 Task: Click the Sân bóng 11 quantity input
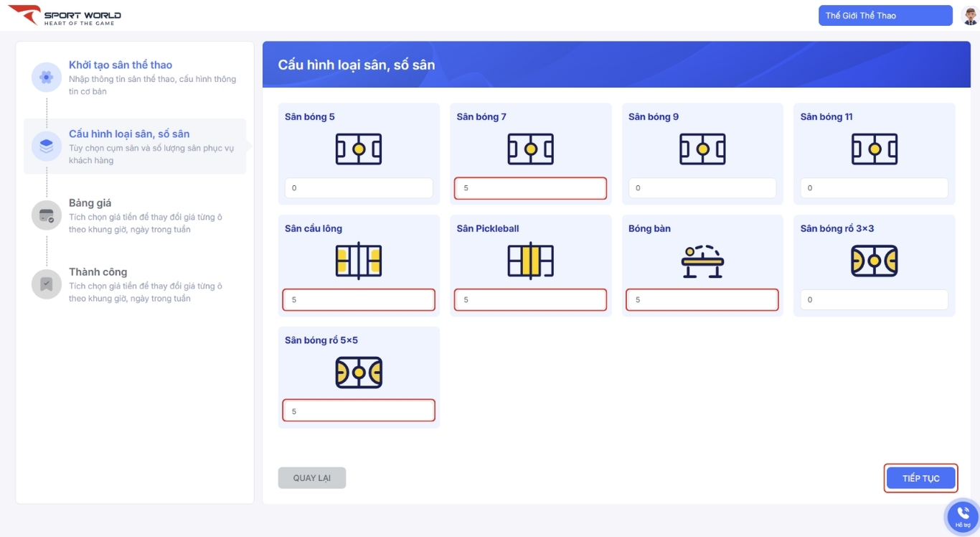coord(874,188)
